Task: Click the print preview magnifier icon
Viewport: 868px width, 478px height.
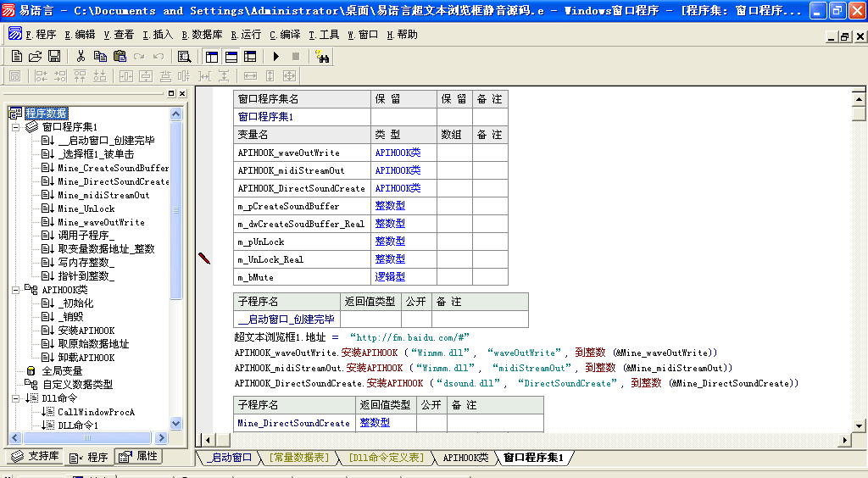Action: [184, 57]
